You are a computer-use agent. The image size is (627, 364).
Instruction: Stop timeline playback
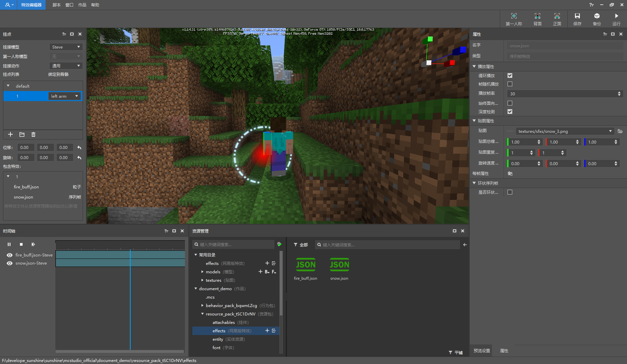pyautogui.click(x=21, y=244)
